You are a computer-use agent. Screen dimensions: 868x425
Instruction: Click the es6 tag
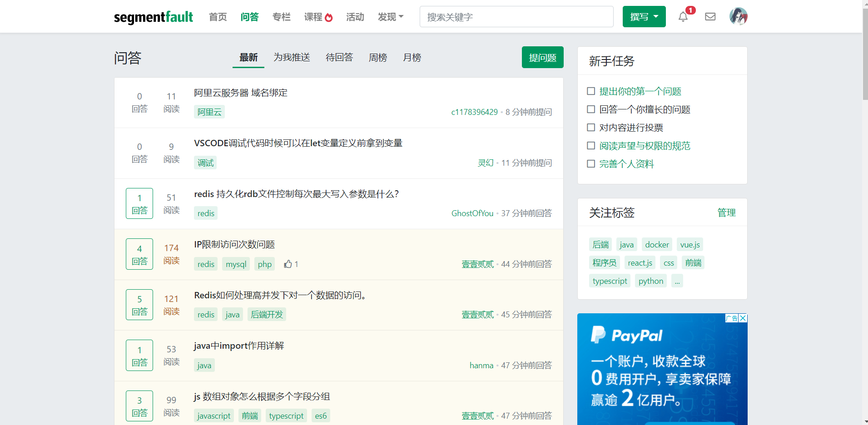[321, 416]
